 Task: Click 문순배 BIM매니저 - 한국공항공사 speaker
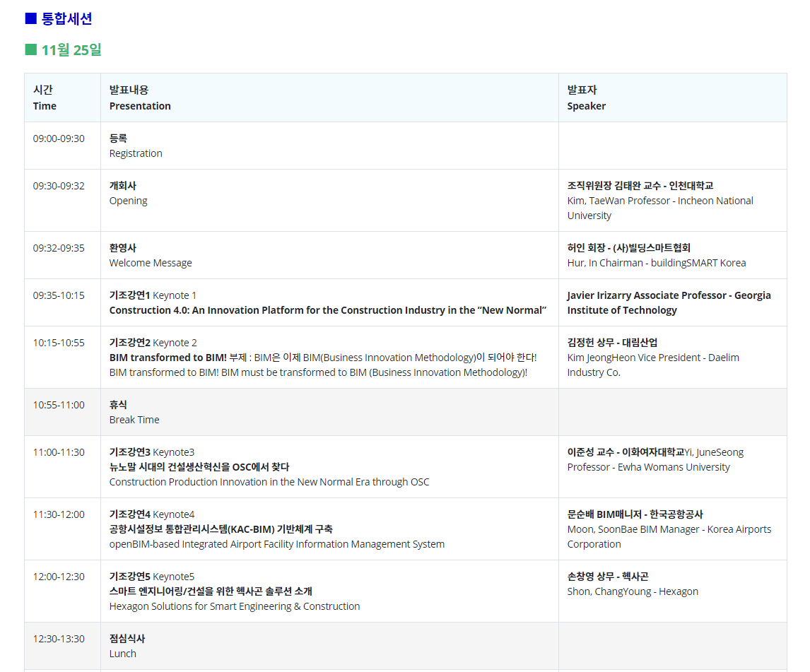(x=635, y=514)
